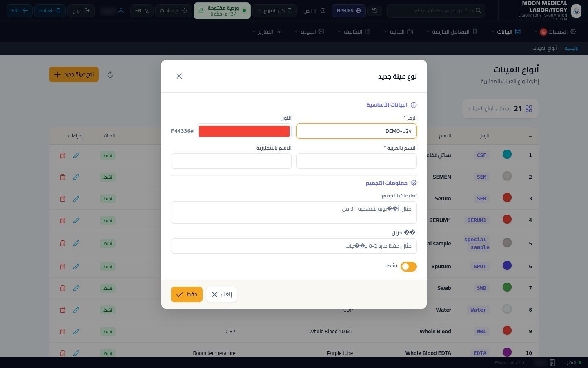Viewport: 588px width, 368px height.
Task: Click the search magnifier icon
Action: pyautogui.click(x=478, y=11)
